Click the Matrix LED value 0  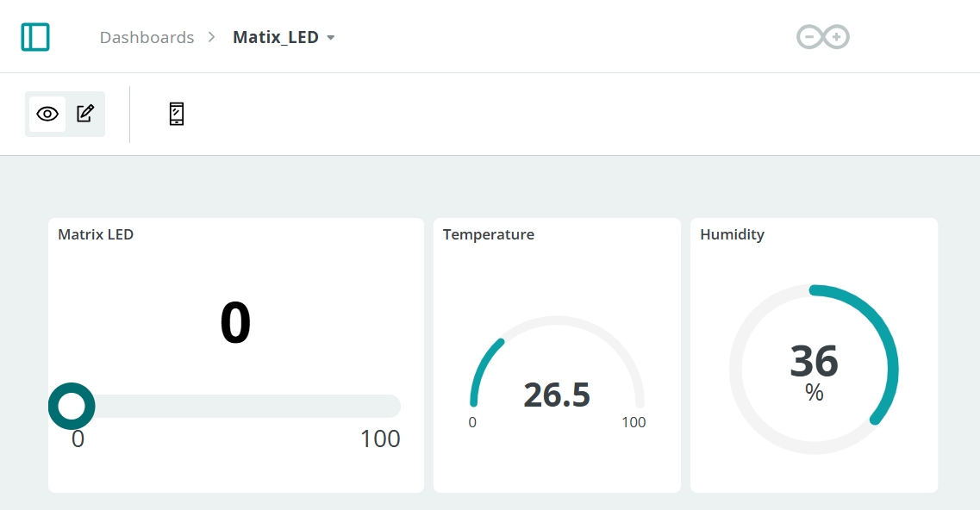235,323
